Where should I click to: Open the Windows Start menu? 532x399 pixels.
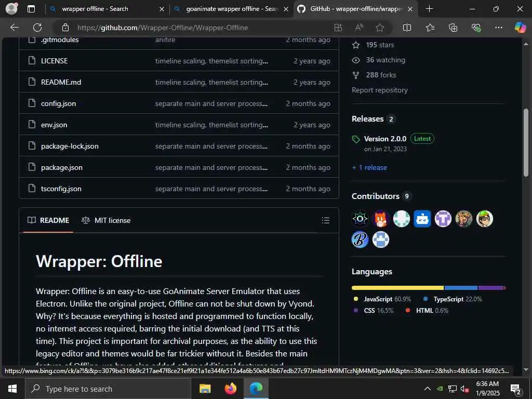(12, 389)
